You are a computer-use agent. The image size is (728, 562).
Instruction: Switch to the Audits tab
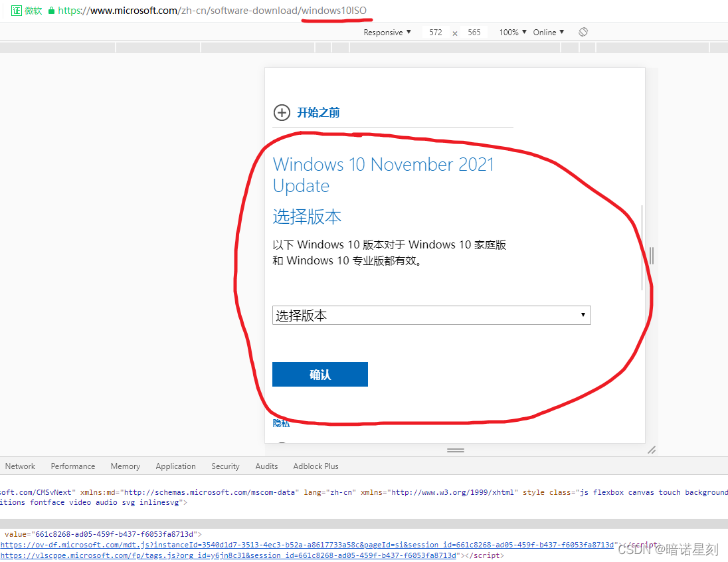[266, 466]
